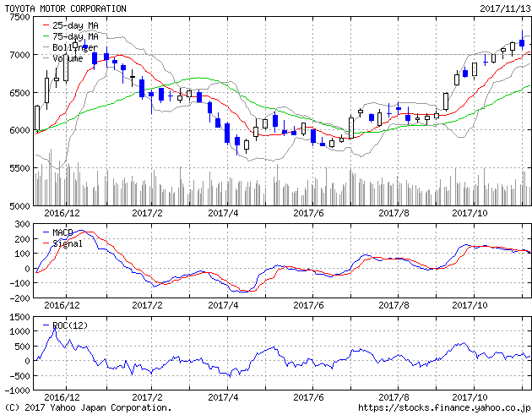This screenshot has width=532, height=415.
Task: Click the latest candlestick at the chart's right edge
Action: 522,42
